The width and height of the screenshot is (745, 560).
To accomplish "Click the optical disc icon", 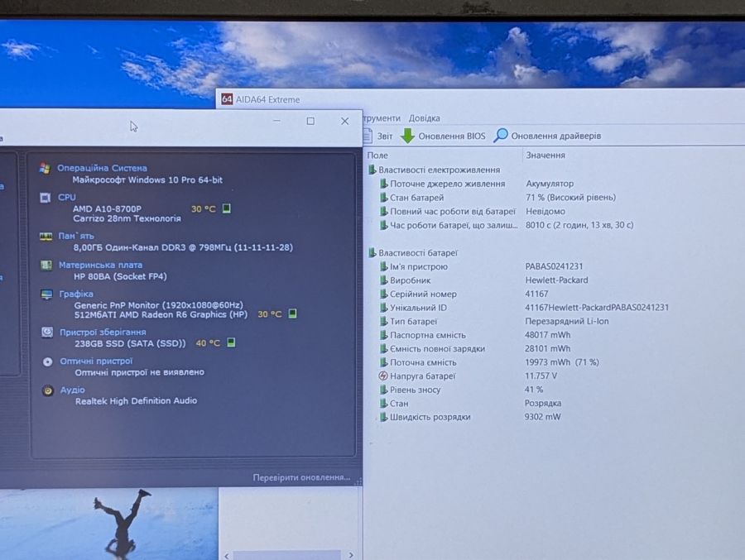I will point(47,361).
